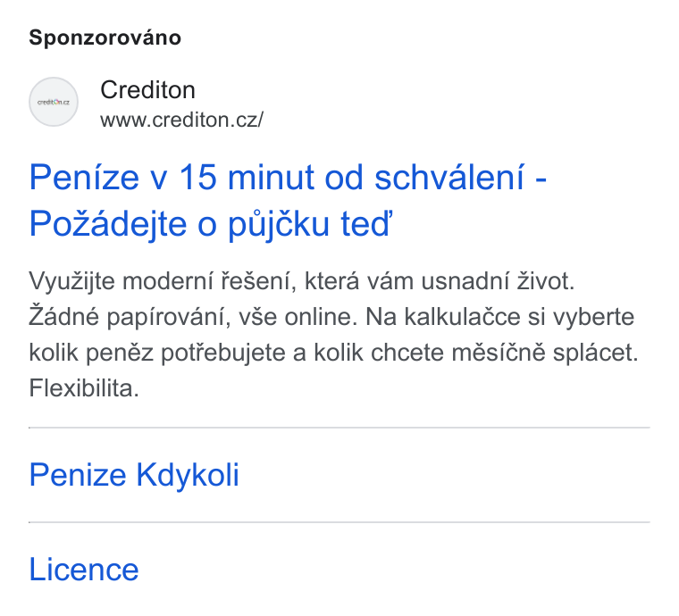Click the word 'schválení' in the headline
The image size is (679, 616).
pyautogui.click(x=449, y=178)
